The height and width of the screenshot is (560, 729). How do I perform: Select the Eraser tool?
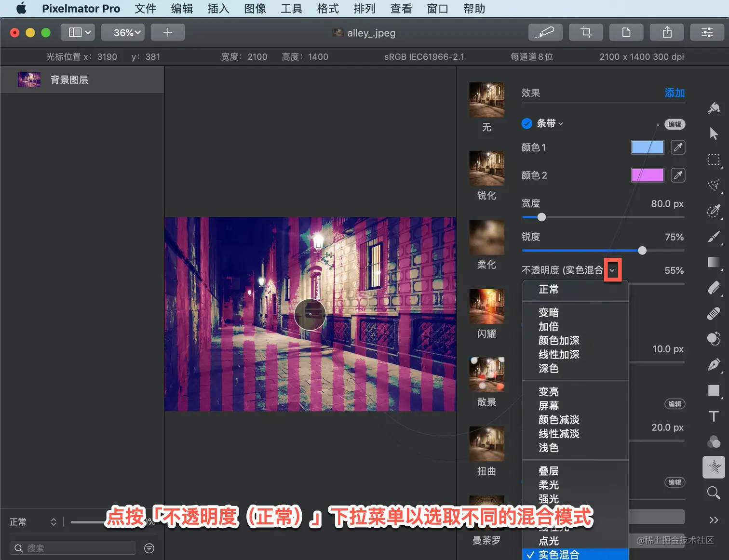coord(714,288)
